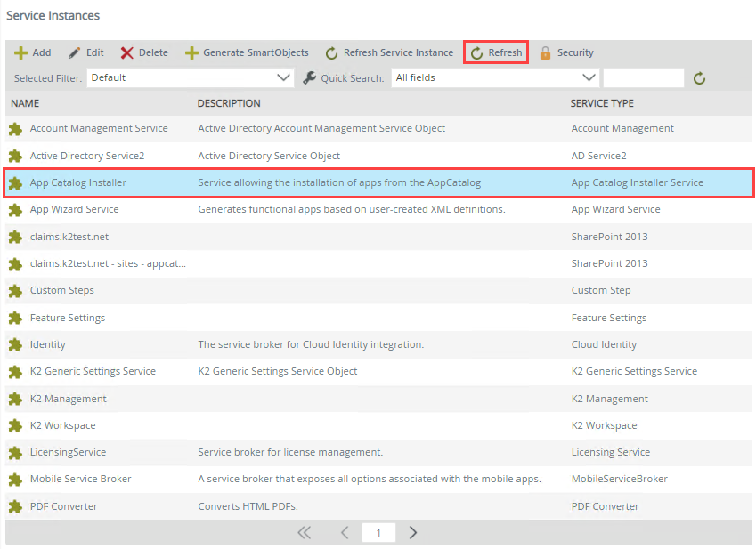Screen dimensions: 756x549
Task: Sort by the SERVICE TYPE column header
Action: coord(602,103)
